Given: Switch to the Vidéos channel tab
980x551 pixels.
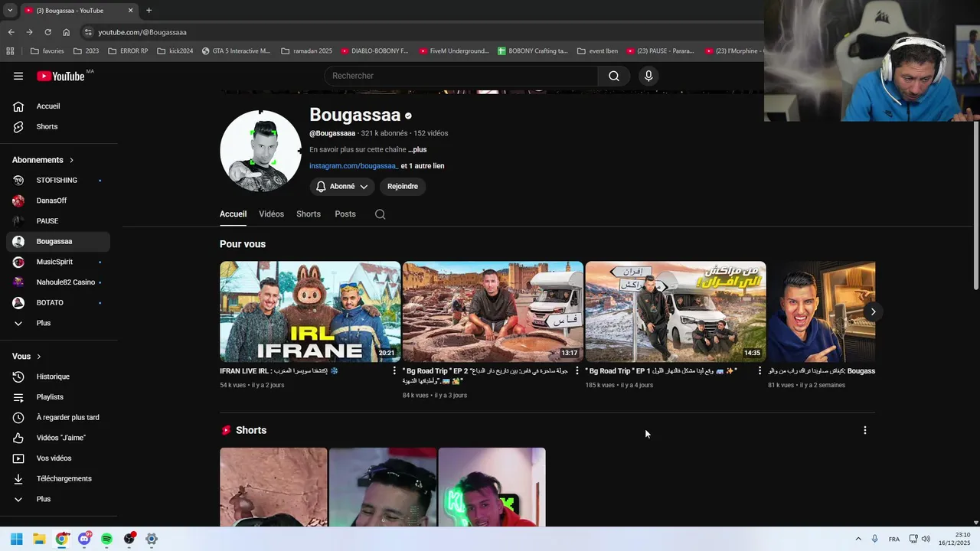Looking at the screenshot, I should click(271, 214).
